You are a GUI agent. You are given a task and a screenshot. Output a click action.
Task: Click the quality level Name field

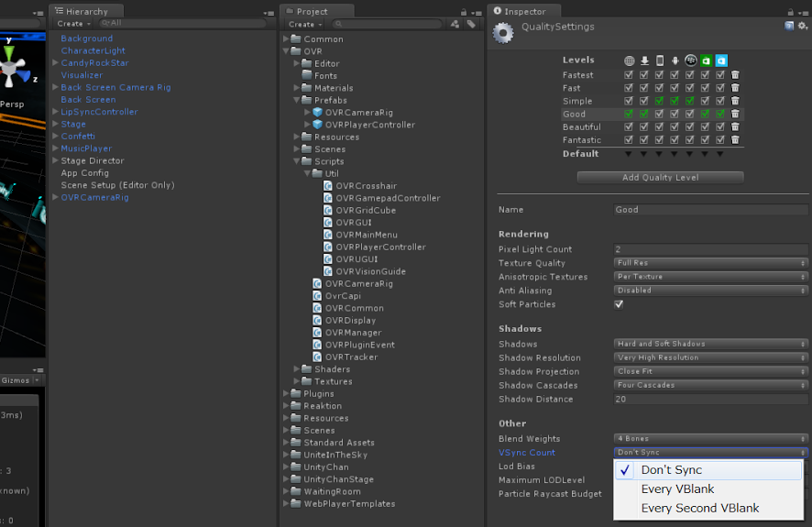[711, 210]
